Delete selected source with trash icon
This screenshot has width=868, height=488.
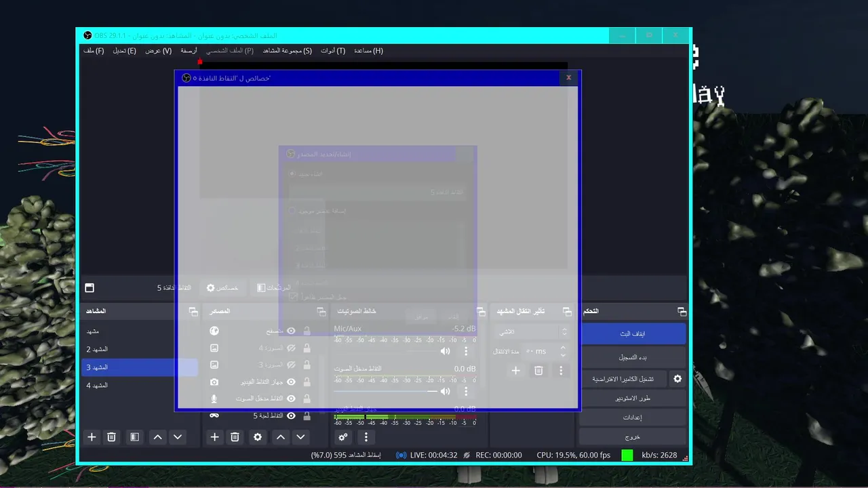point(235,437)
